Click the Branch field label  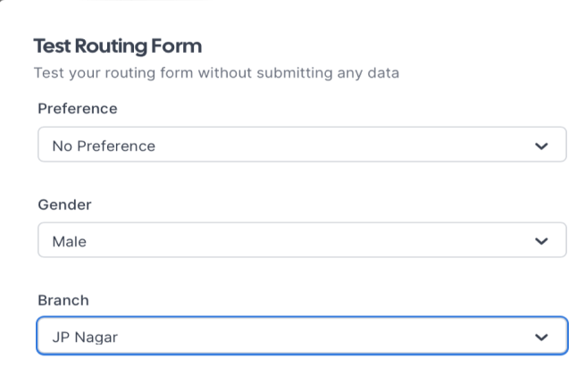point(63,300)
